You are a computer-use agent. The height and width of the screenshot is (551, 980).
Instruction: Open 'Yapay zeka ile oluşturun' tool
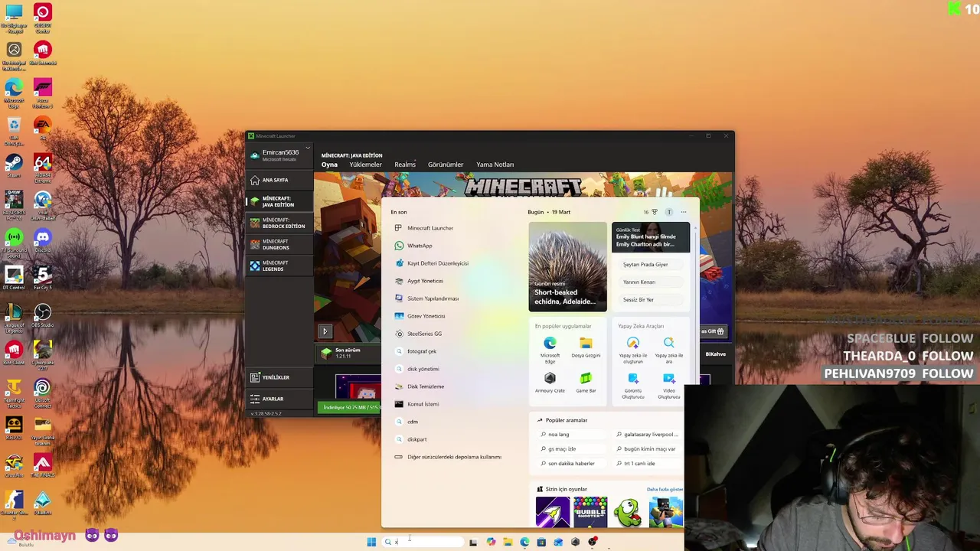tap(633, 350)
